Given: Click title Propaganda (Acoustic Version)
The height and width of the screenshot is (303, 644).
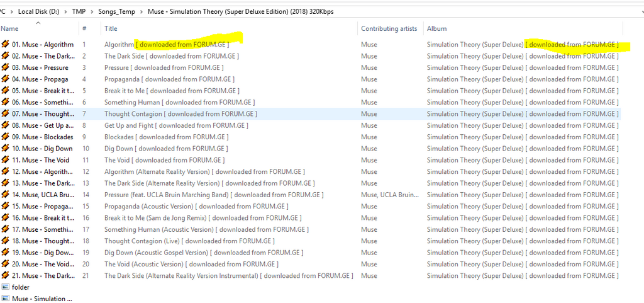Looking at the screenshot, I should pyautogui.click(x=196, y=206).
